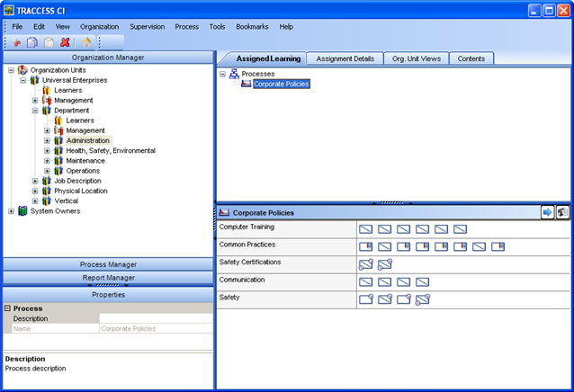Open the Supervision menu
The width and height of the screenshot is (574, 392).
pos(148,27)
